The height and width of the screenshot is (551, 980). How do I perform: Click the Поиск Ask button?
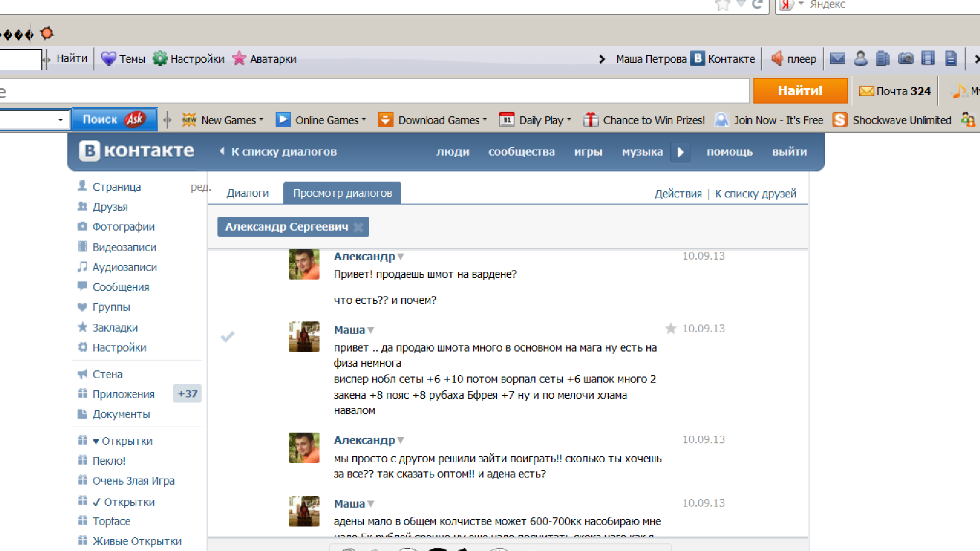(x=114, y=119)
